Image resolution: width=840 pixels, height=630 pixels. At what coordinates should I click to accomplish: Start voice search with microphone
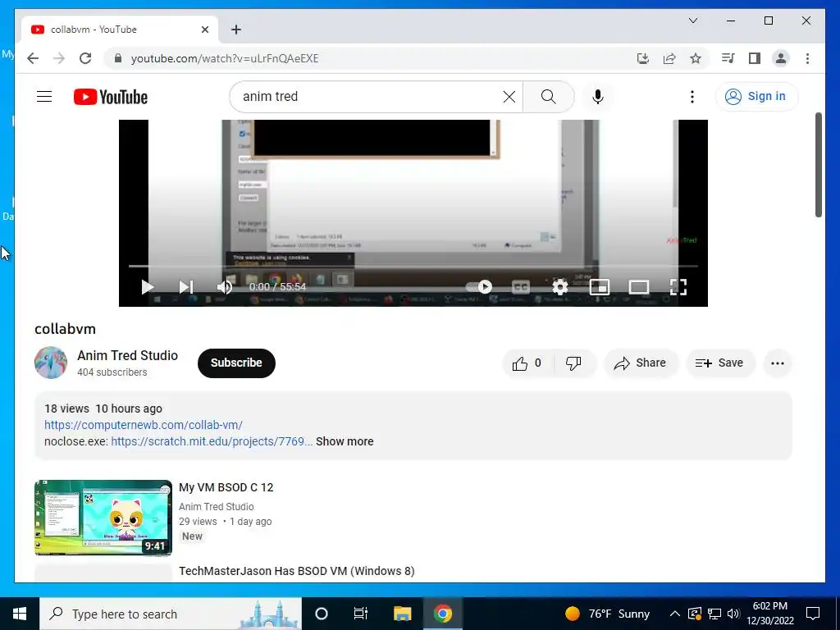(x=598, y=97)
